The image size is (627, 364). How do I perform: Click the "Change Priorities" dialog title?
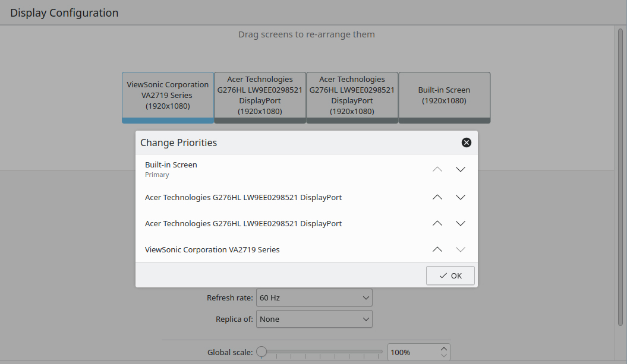coord(178,143)
